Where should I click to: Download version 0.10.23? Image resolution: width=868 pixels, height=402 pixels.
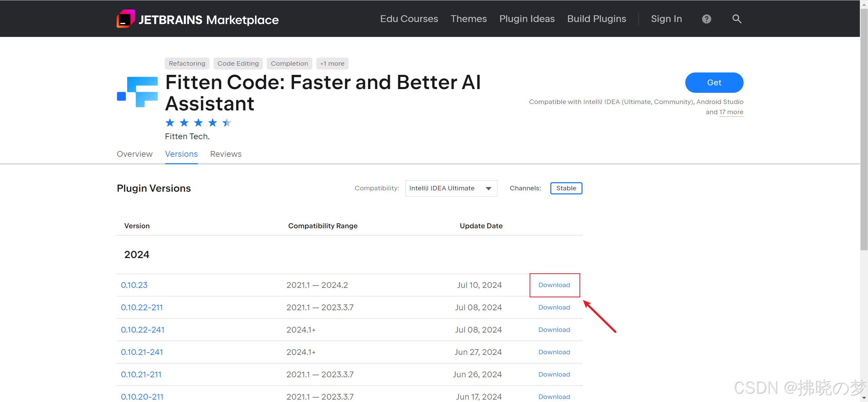554,285
